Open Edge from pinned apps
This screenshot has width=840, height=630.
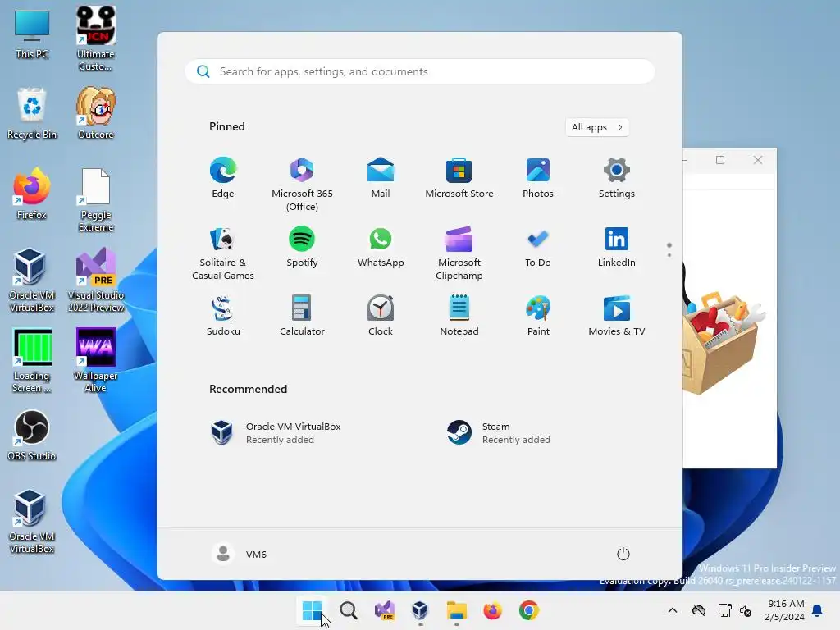[x=223, y=178]
